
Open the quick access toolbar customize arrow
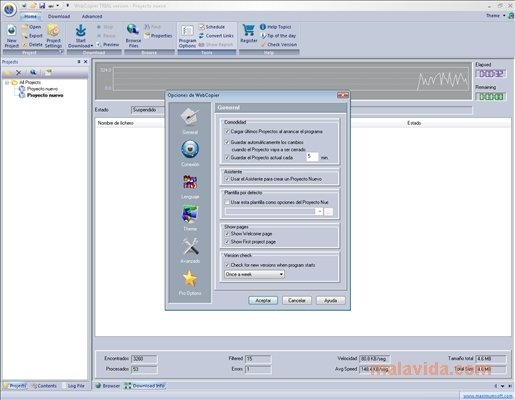pos(68,6)
